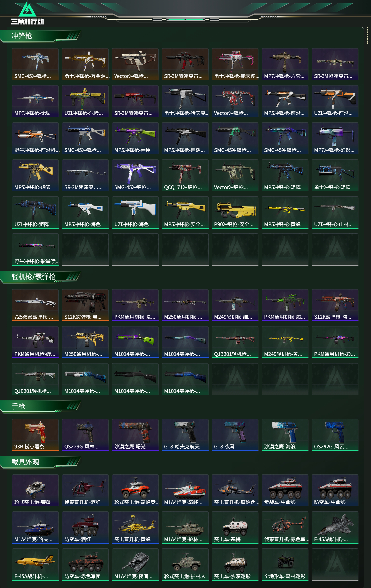Click the vertical scrollbar dots at right
The height and width of the screenshot is (588, 371).
coord(367,36)
